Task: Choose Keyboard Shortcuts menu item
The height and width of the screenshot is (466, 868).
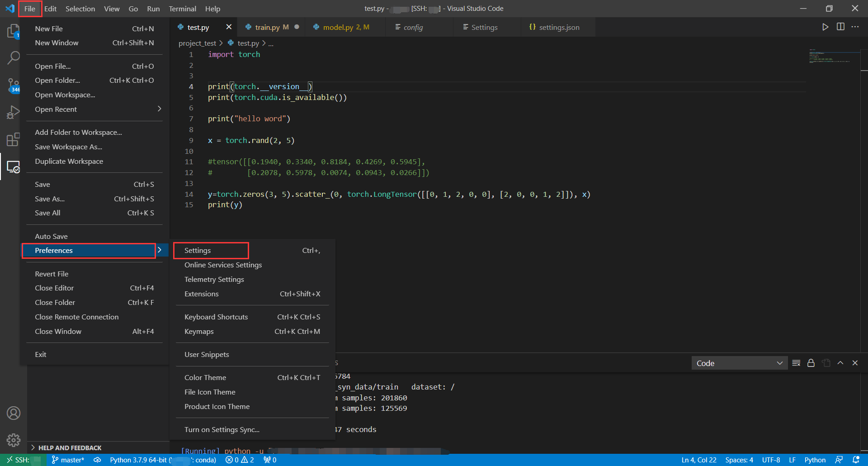Action: point(252,317)
